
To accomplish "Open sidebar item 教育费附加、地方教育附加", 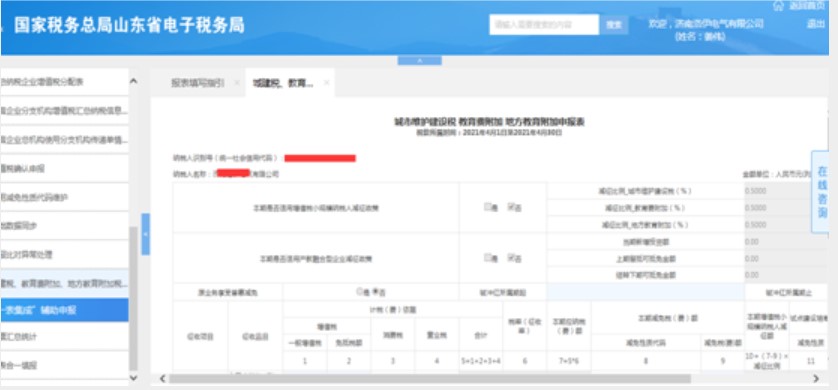I will coord(64,284).
